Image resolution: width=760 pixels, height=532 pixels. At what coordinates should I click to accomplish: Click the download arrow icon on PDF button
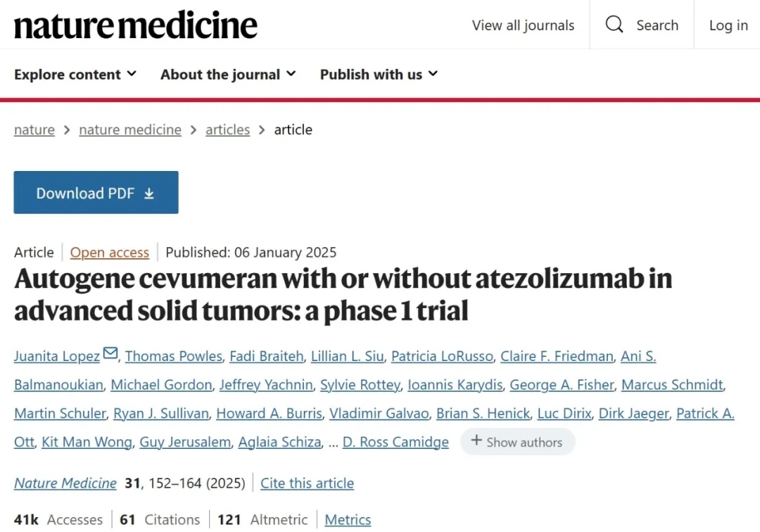(149, 194)
